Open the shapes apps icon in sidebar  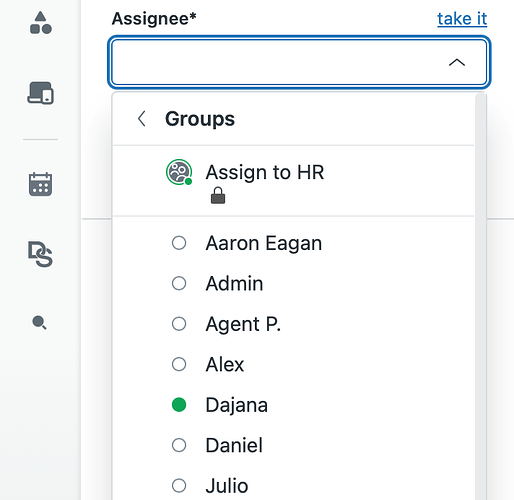41,23
